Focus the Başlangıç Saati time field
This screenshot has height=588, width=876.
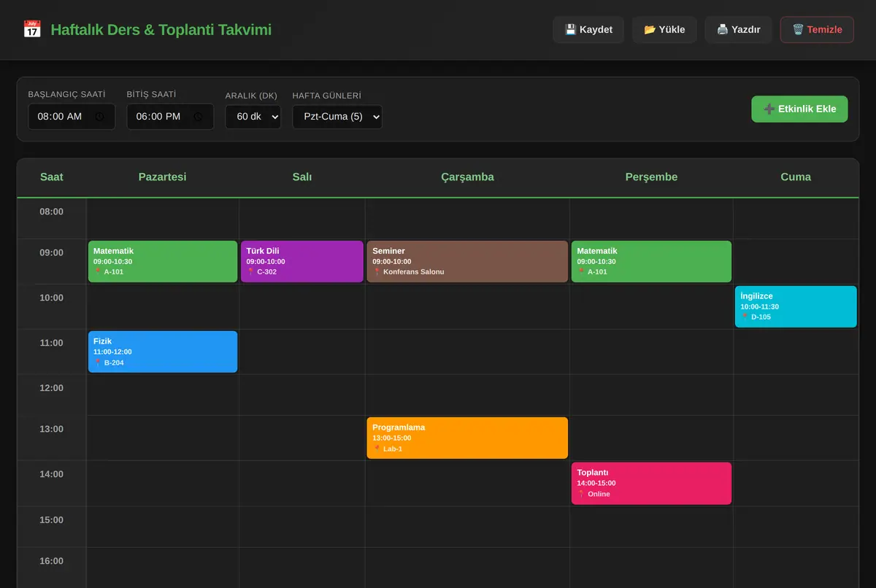[x=72, y=117]
